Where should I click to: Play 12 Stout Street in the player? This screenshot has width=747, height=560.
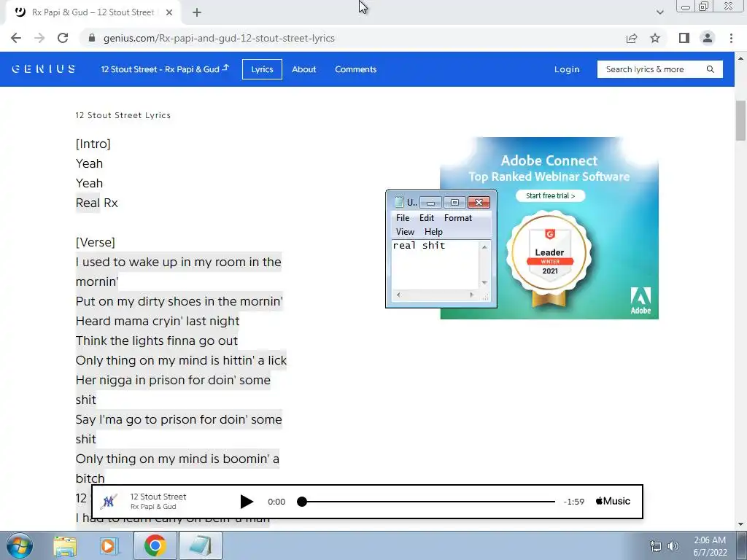tap(247, 502)
